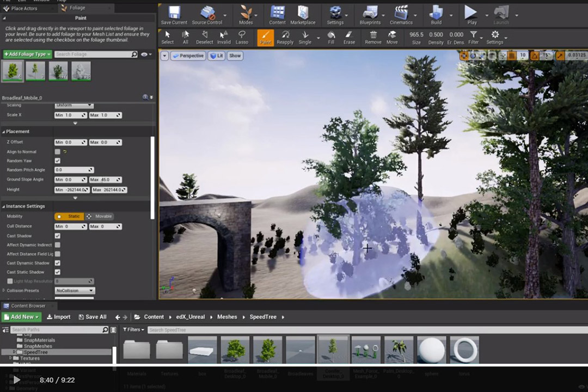
Task: Click the video progress bar
Action: click(294, 365)
